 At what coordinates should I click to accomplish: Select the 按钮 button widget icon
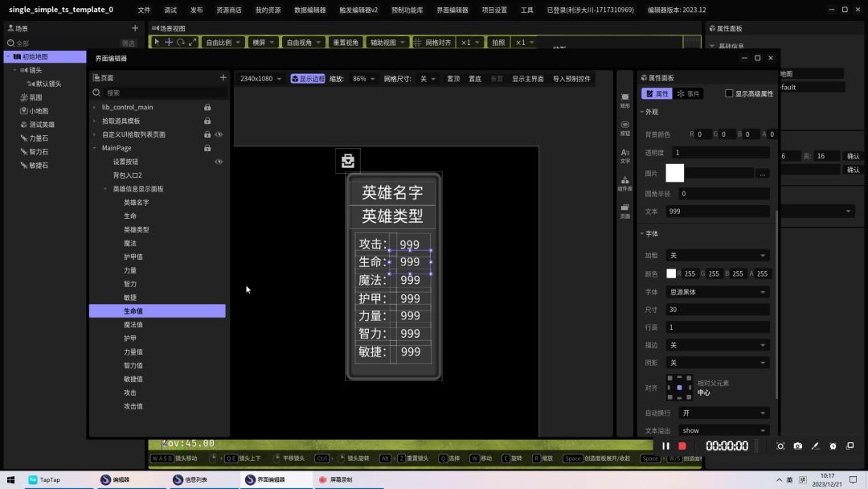tap(624, 127)
